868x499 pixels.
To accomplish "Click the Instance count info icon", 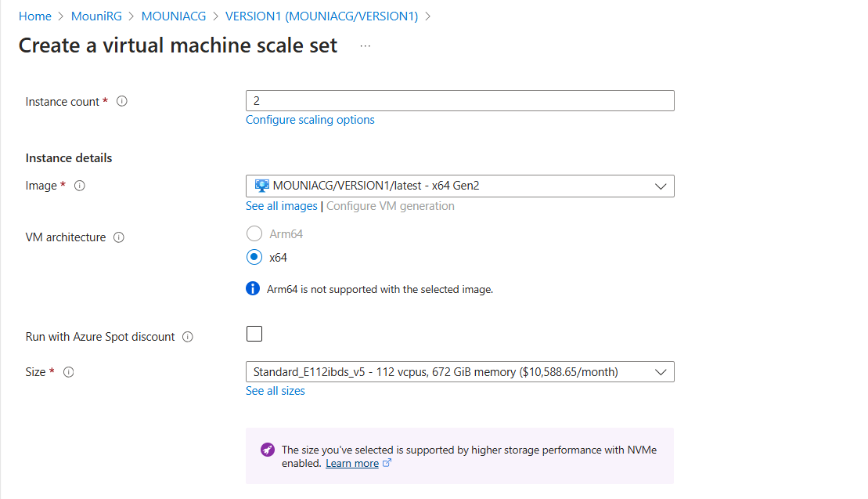I will (x=122, y=102).
